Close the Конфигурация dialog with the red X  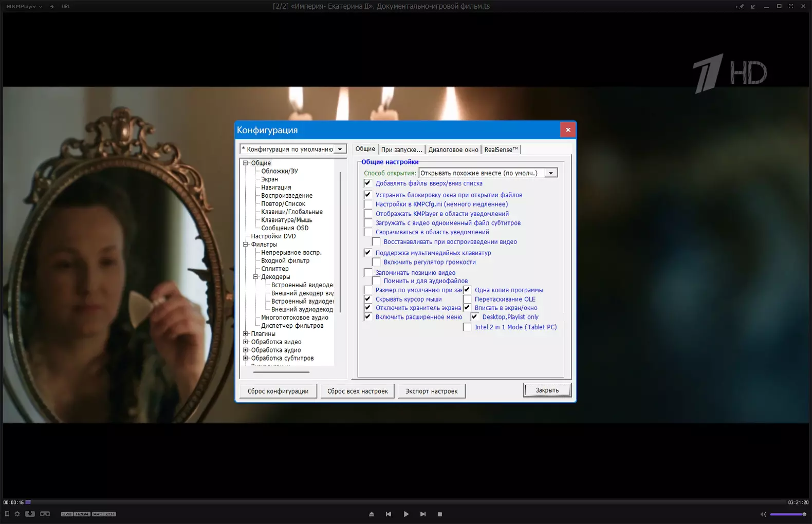pyautogui.click(x=568, y=130)
